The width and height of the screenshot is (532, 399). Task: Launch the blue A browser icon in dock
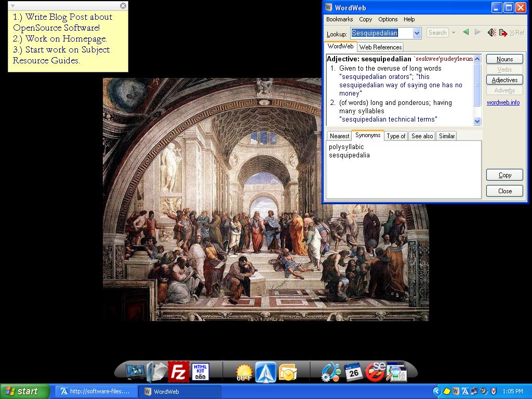(265, 372)
